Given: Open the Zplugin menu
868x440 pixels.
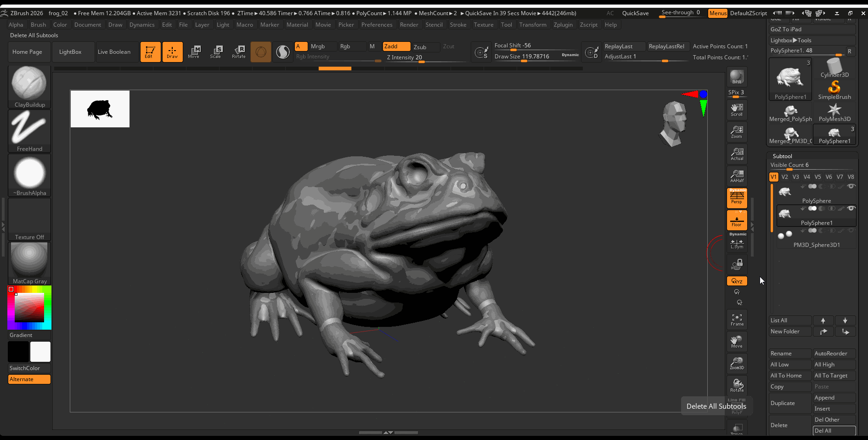Looking at the screenshot, I should tap(563, 25).
